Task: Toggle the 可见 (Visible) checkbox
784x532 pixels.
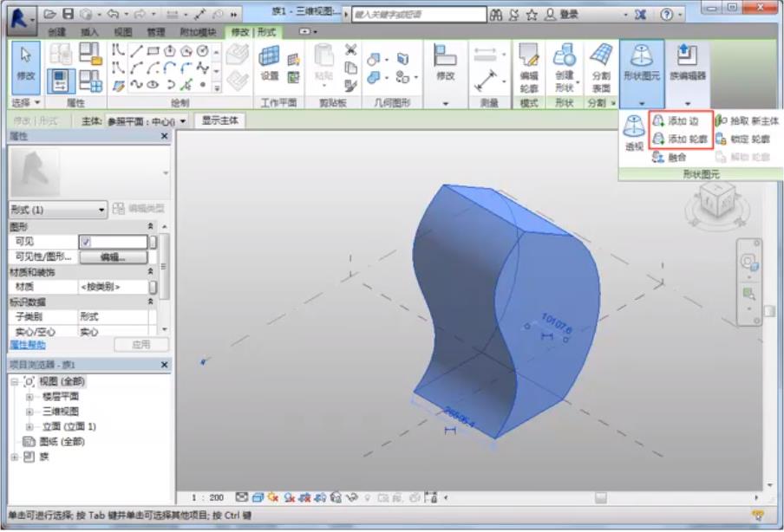Action: (85, 243)
